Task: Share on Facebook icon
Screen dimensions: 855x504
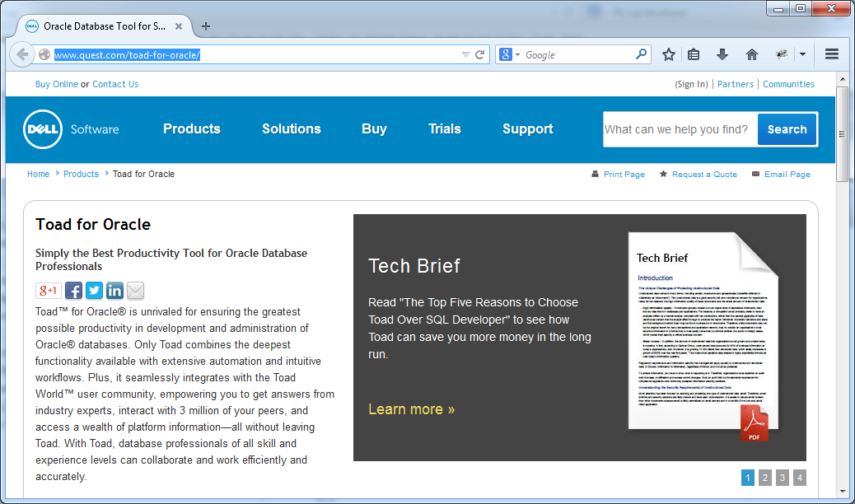Action: pos(73,291)
